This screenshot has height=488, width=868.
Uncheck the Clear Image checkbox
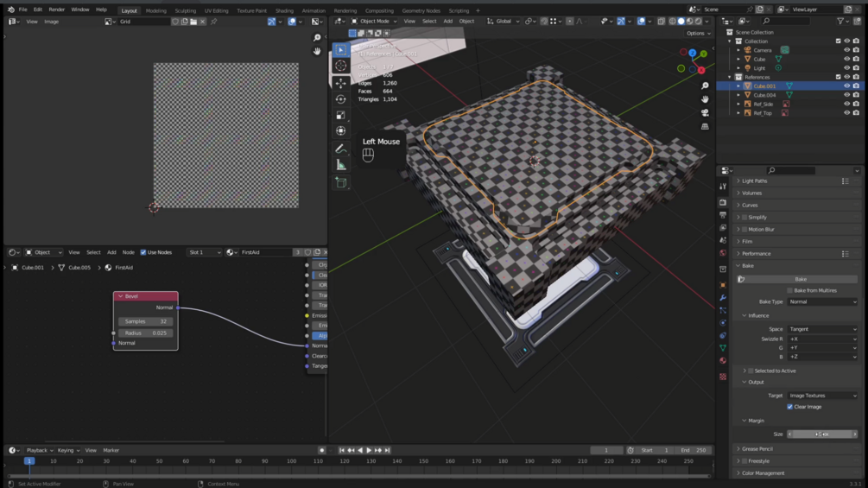point(789,407)
